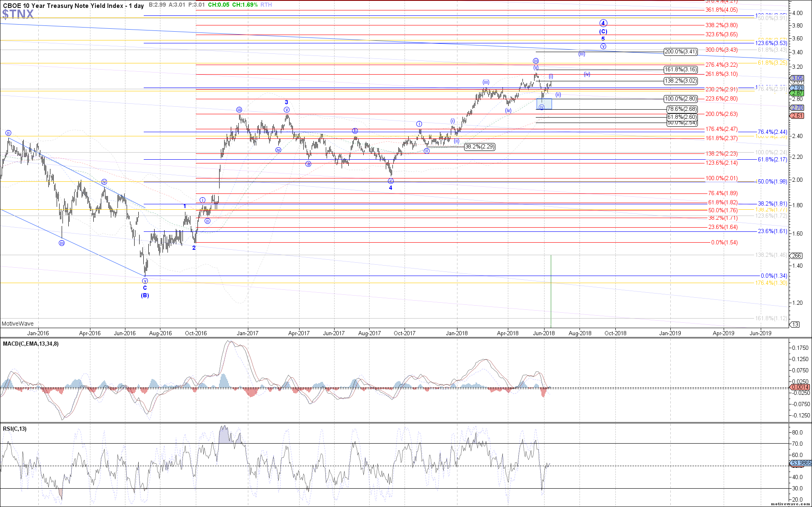The image size is (812, 507).
Task: Click the MotiveWave label in the chart corner
Action: pyautogui.click(x=17, y=324)
